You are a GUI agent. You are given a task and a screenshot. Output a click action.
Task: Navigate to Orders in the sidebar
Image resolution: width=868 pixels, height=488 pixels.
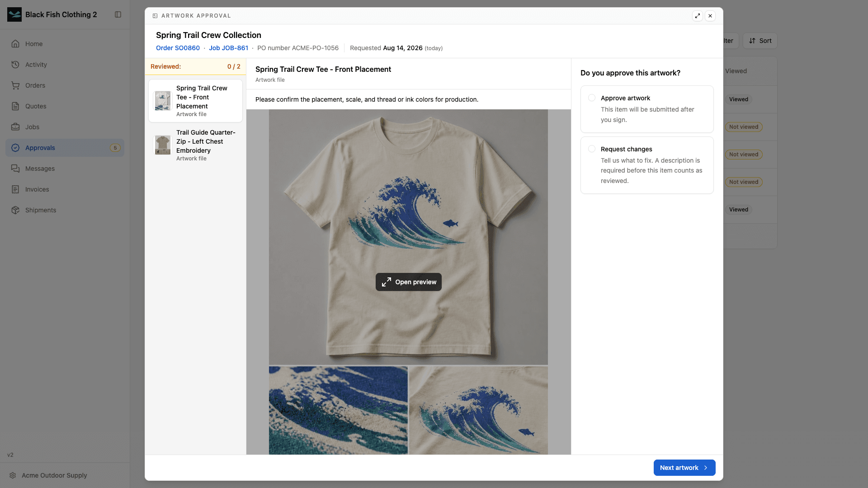pyautogui.click(x=65, y=85)
